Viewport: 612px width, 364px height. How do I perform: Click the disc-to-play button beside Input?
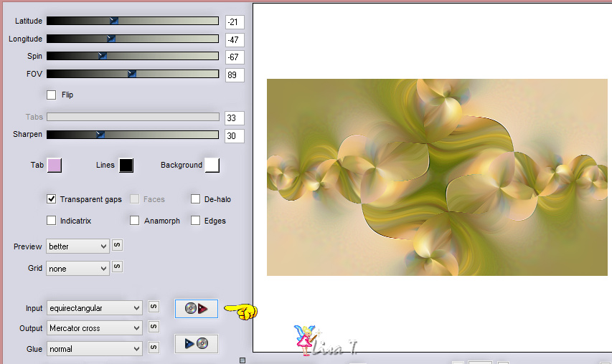pos(197,309)
